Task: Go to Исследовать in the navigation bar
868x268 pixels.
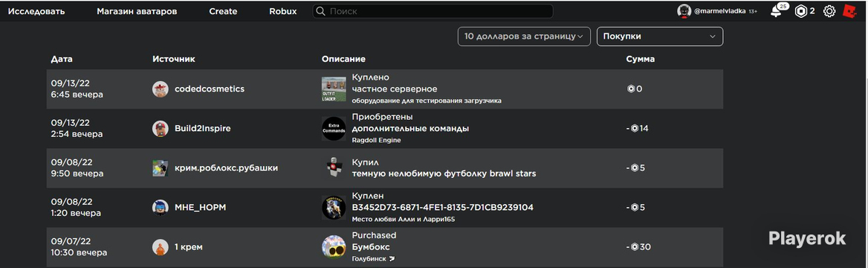Action: pos(36,11)
